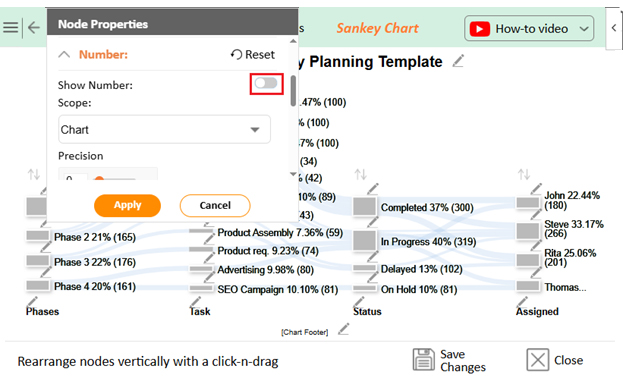Screen dimensions: 623x385
Task: Toggle the Show Number switch
Action: coord(266,83)
